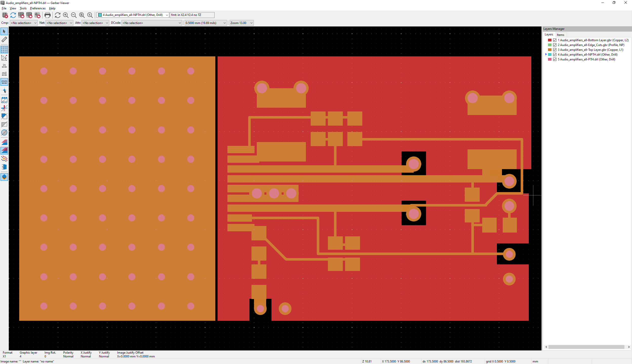Switch to the Items tab
This screenshot has height=364, width=632.
tap(560, 35)
